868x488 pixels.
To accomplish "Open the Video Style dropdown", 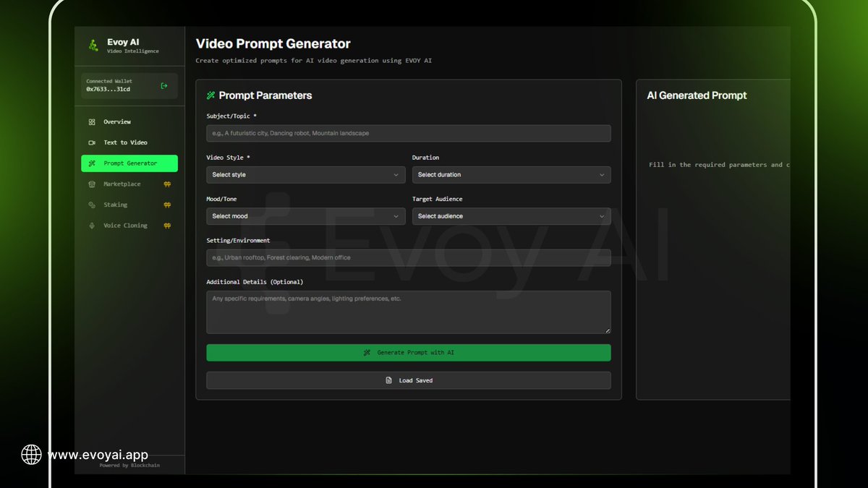I will coord(306,175).
